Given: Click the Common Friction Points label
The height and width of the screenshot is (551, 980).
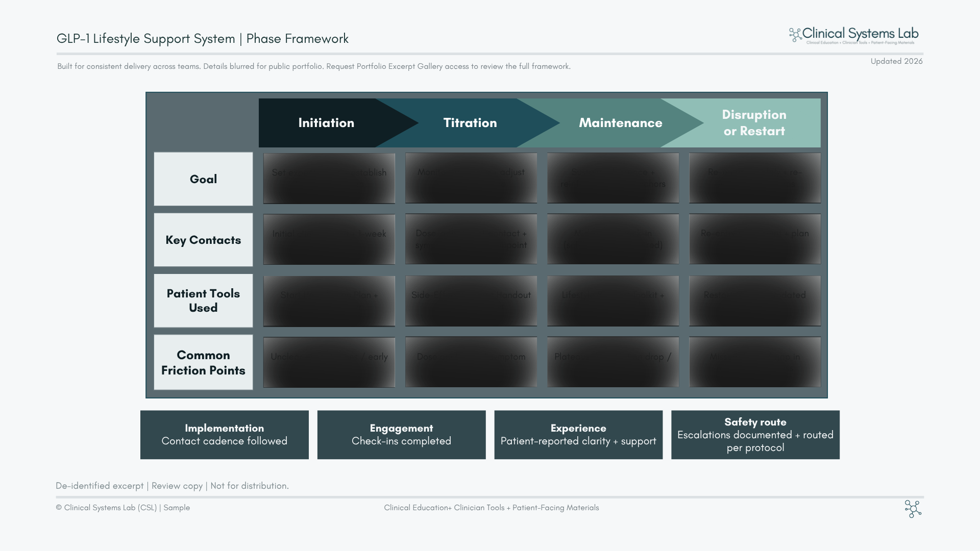Looking at the screenshot, I should pos(203,362).
